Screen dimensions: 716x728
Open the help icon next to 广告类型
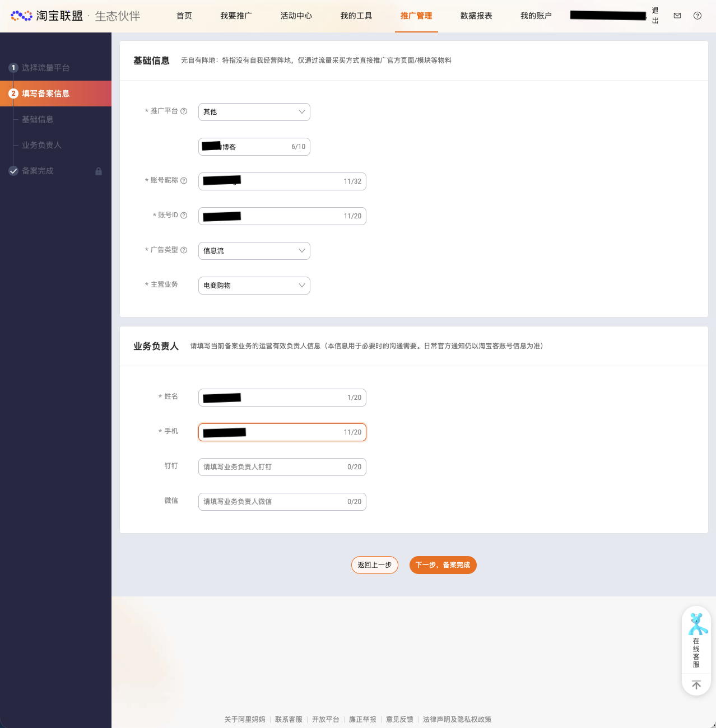tap(184, 250)
